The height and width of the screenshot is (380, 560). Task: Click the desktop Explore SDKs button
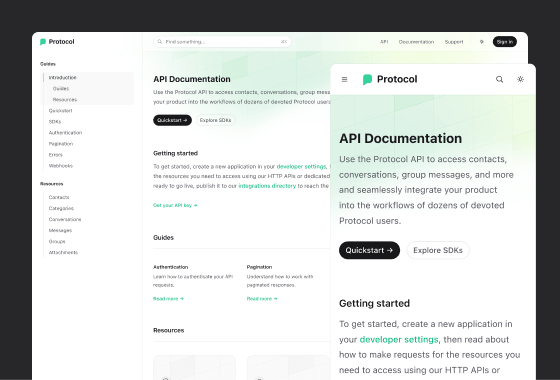click(215, 120)
